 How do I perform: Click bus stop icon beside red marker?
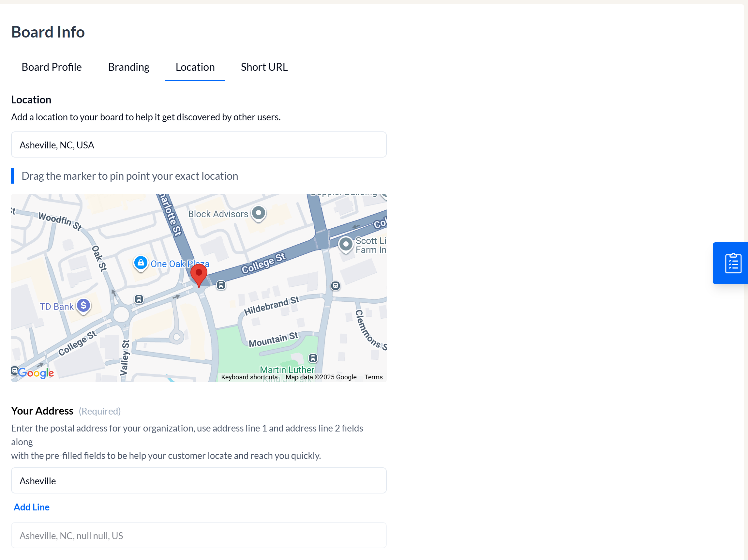pyautogui.click(x=221, y=285)
